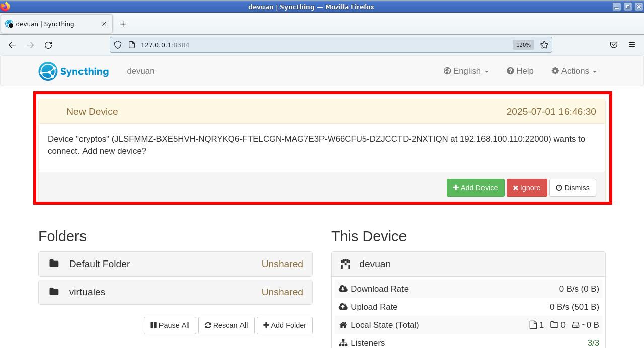The image size is (644, 348).
Task: Open the English language dropdown
Action: pyautogui.click(x=465, y=71)
